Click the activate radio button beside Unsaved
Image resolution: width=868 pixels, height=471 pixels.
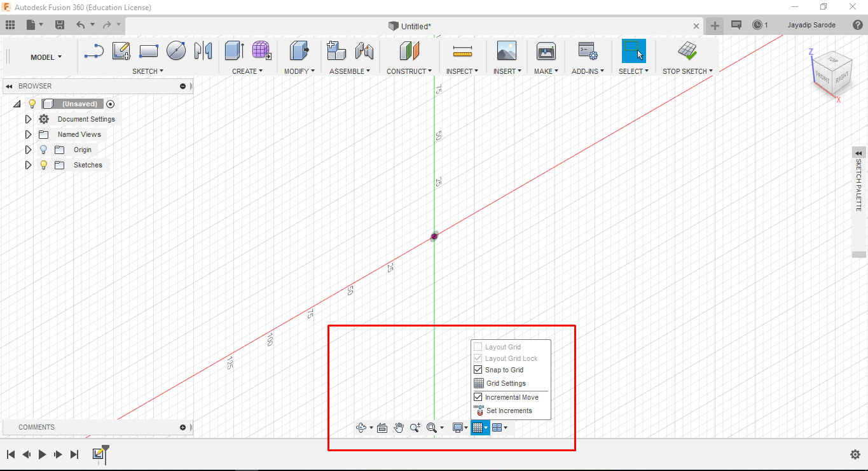(x=111, y=104)
